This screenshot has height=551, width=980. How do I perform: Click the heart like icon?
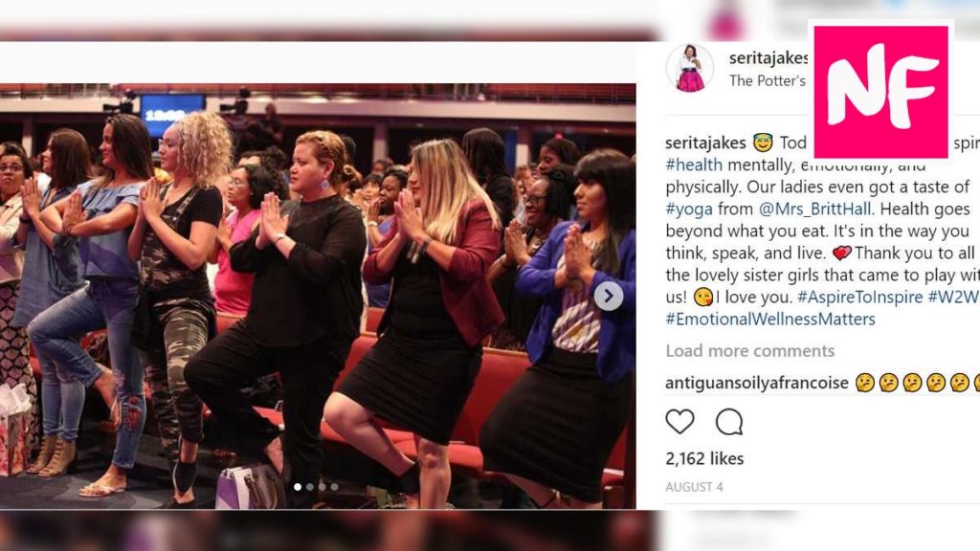pos(679,422)
